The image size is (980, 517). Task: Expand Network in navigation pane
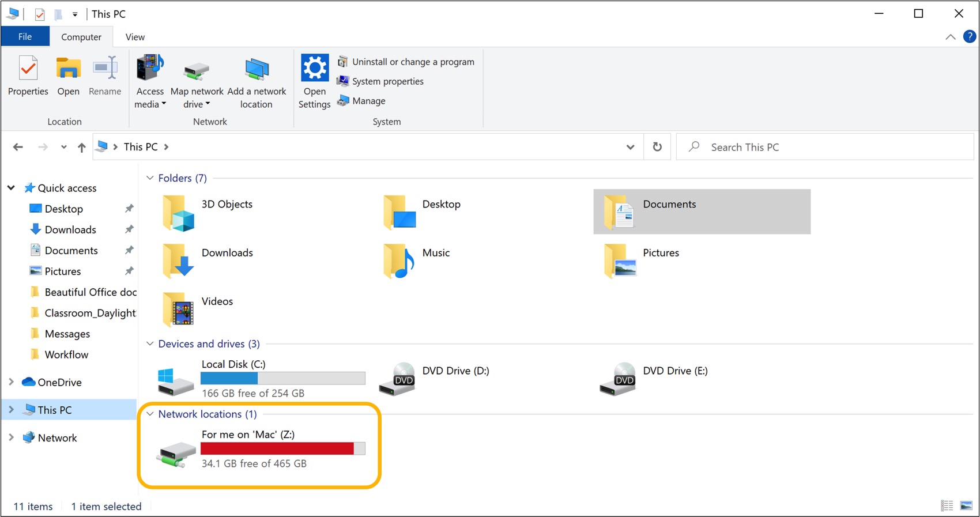pyautogui.click(x=11, y=437)
